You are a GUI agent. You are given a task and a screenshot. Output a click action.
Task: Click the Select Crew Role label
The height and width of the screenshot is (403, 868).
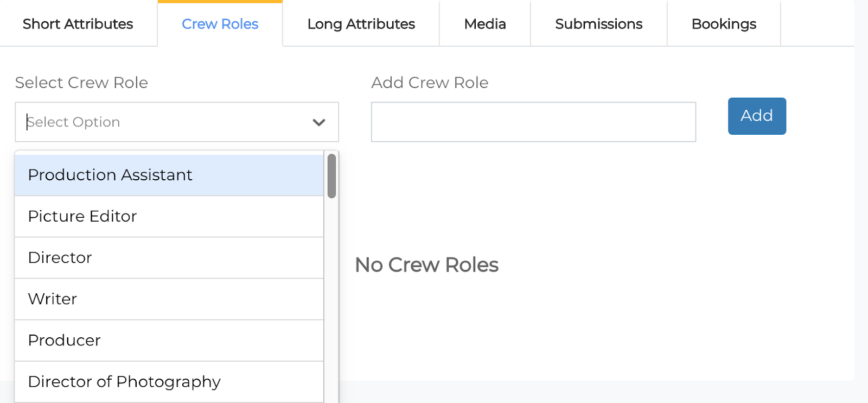click(x=81, y=83)
